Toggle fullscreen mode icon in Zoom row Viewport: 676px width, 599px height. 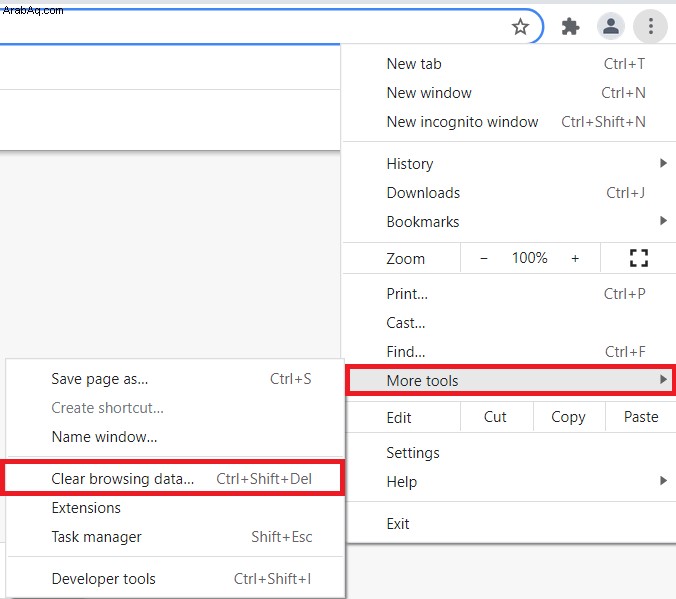click(x=638, y=258)
